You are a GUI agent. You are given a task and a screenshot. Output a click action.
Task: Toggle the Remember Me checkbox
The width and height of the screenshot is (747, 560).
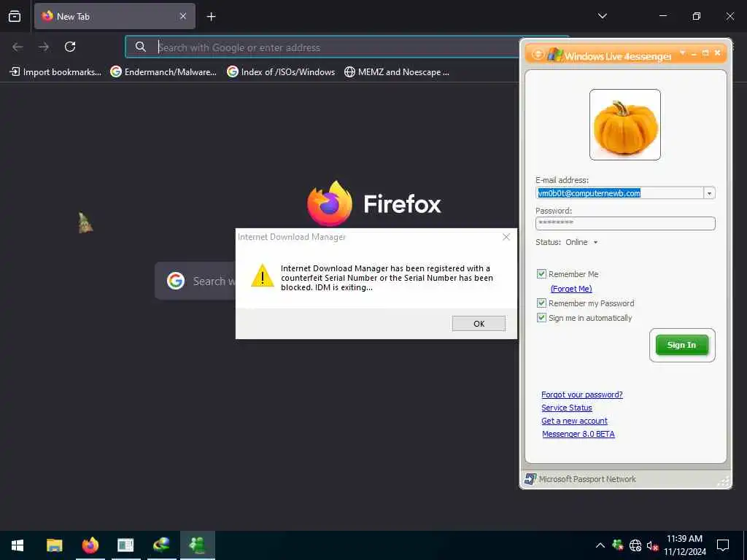[541, 274]
